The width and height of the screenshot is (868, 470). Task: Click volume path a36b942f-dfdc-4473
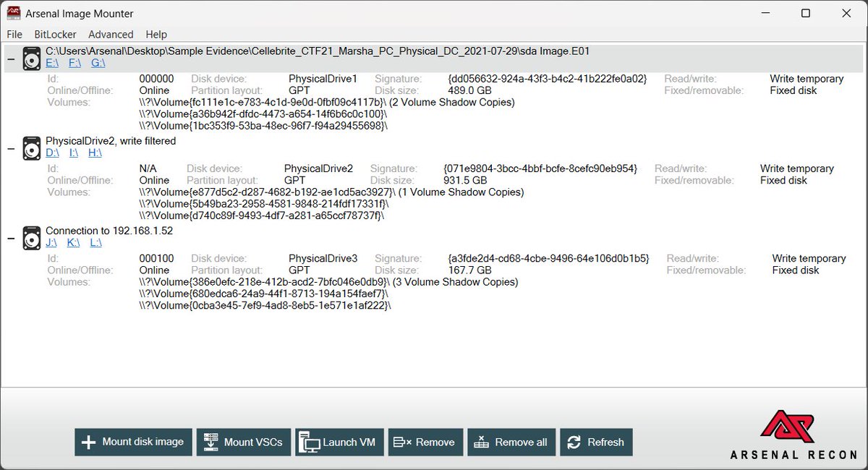263,114
